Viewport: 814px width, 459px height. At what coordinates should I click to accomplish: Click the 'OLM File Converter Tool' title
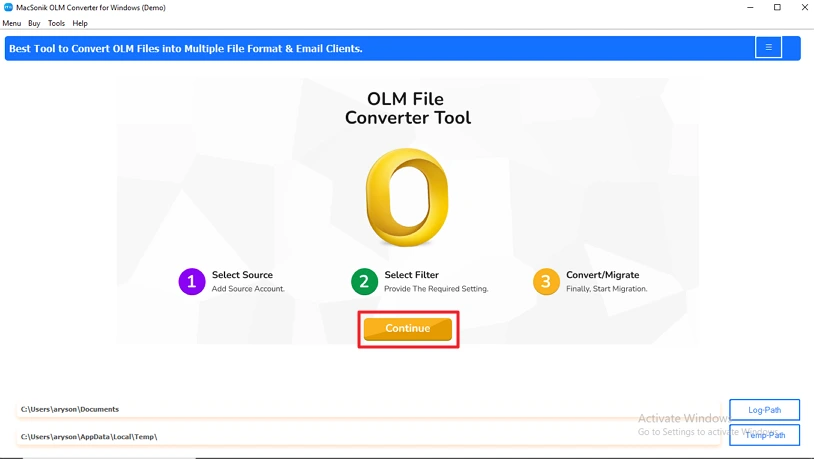[x=408, y=108]
